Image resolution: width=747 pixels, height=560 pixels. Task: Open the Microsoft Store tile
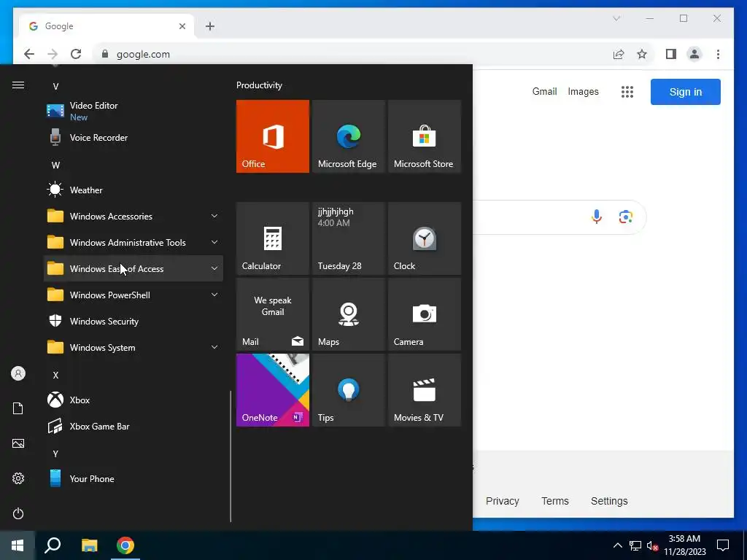click(x=425, y=136)
